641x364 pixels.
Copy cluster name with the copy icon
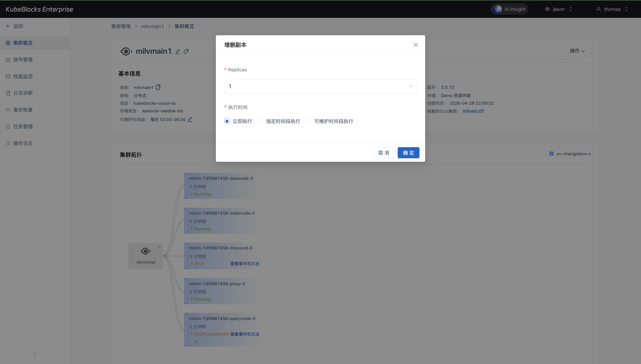(x=158, y=87)
